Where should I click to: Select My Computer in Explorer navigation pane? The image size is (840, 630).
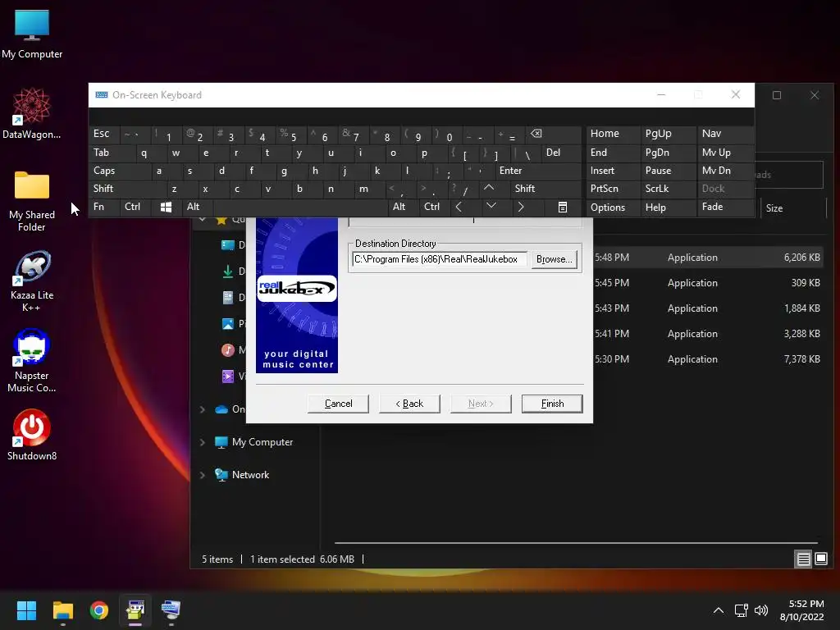262,442
